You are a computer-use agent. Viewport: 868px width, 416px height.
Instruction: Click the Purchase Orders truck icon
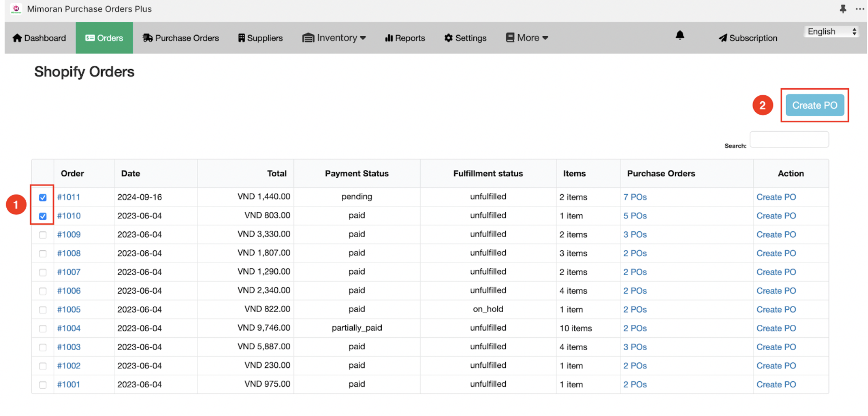[147, 38]
